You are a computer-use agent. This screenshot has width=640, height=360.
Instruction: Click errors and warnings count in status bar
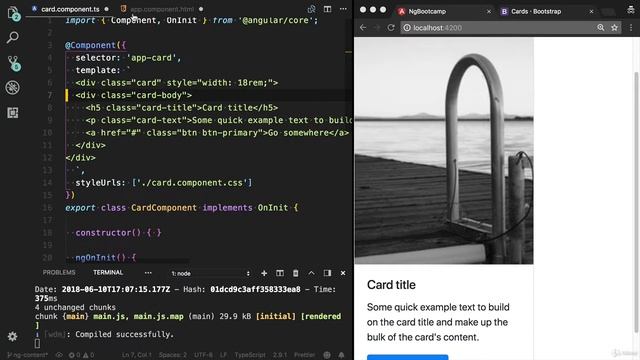click(81, 355)
